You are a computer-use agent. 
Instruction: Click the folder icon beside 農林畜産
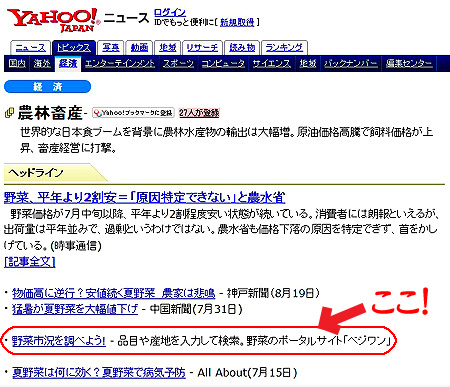click(x=9, y=113)
